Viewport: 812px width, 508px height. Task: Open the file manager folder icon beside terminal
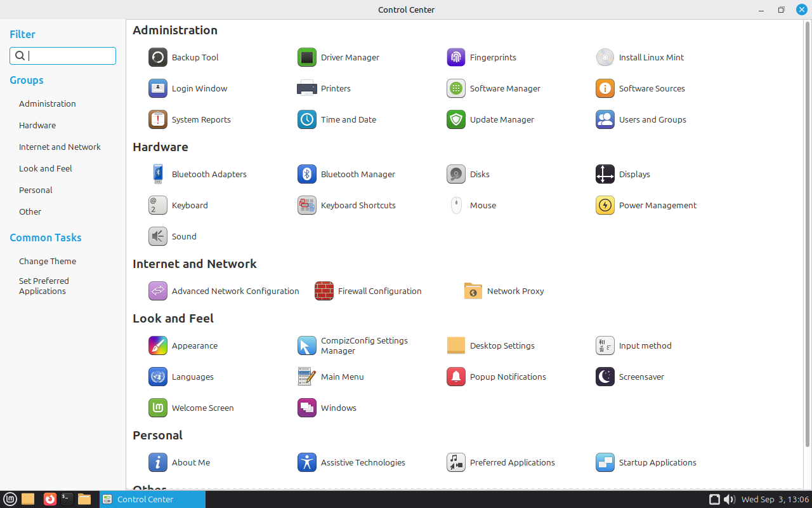[84, 499]
